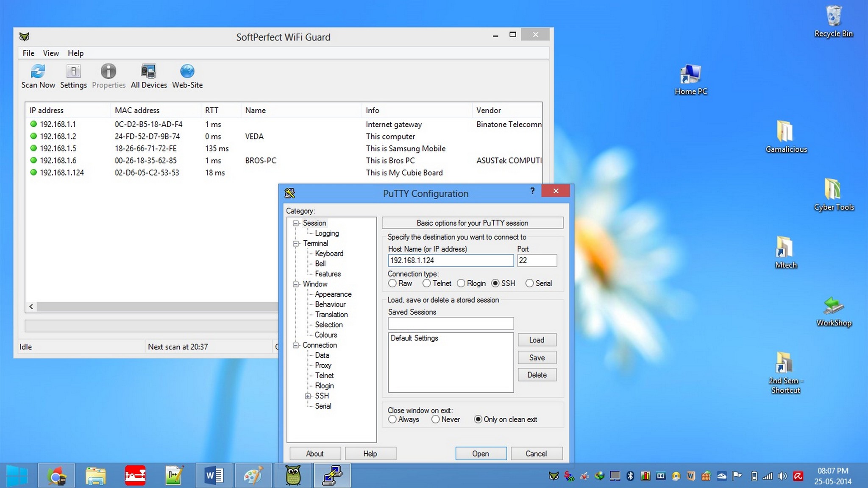This screenshot has width=868, height=488.
Task: Click the Windows Start button
Action: point(17,476)
